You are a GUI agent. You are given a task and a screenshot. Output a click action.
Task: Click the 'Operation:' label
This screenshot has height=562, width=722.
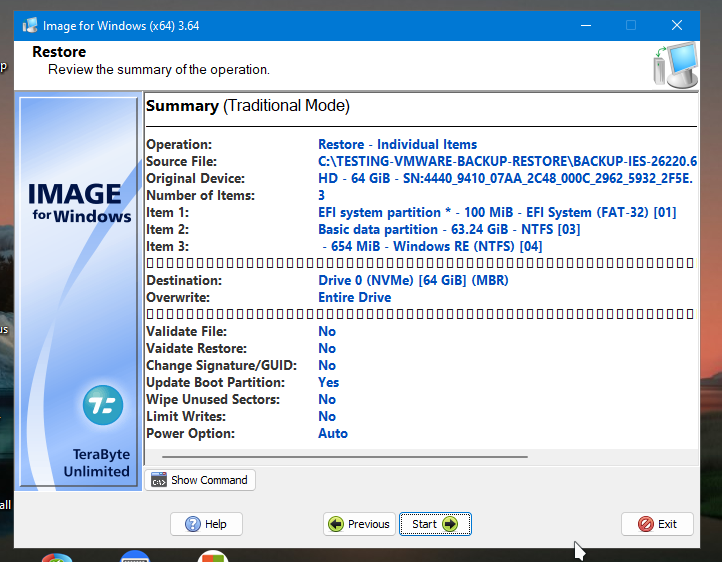click(x=179, y=145)
